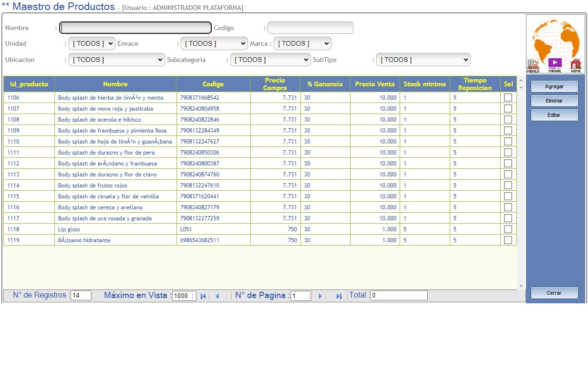Click the N° de Pagina field

coord(301,296)
